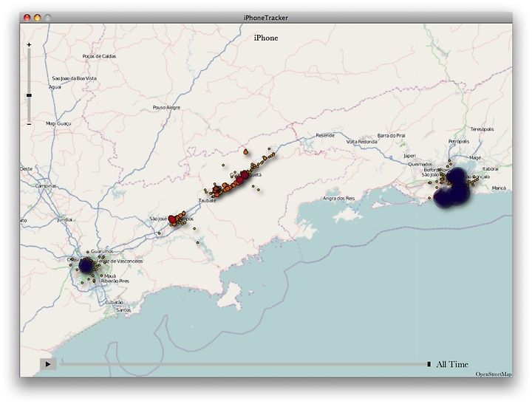Click the 'Poços de Caldas' map label
This screenshot has height=404, width=532.
(99, 56)
